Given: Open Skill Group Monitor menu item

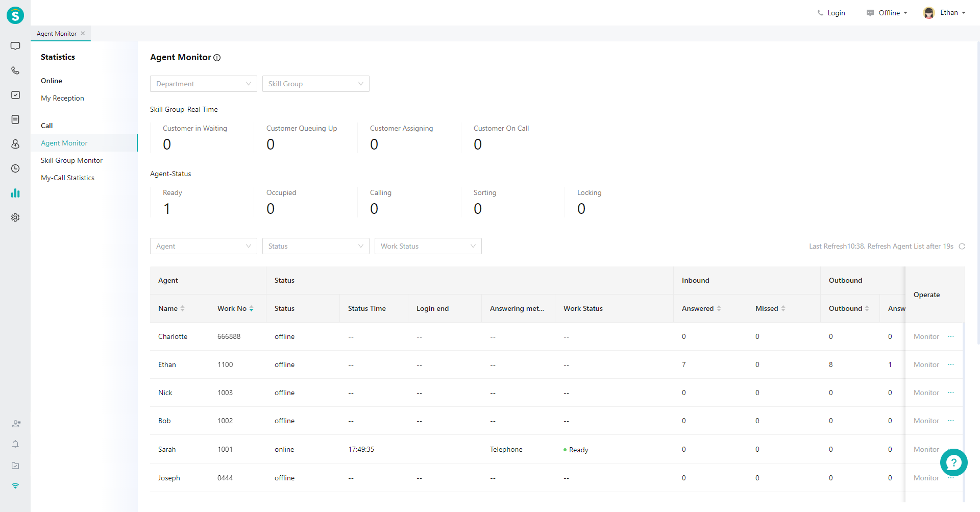Looking at the screenshot, I should (71, 160).
